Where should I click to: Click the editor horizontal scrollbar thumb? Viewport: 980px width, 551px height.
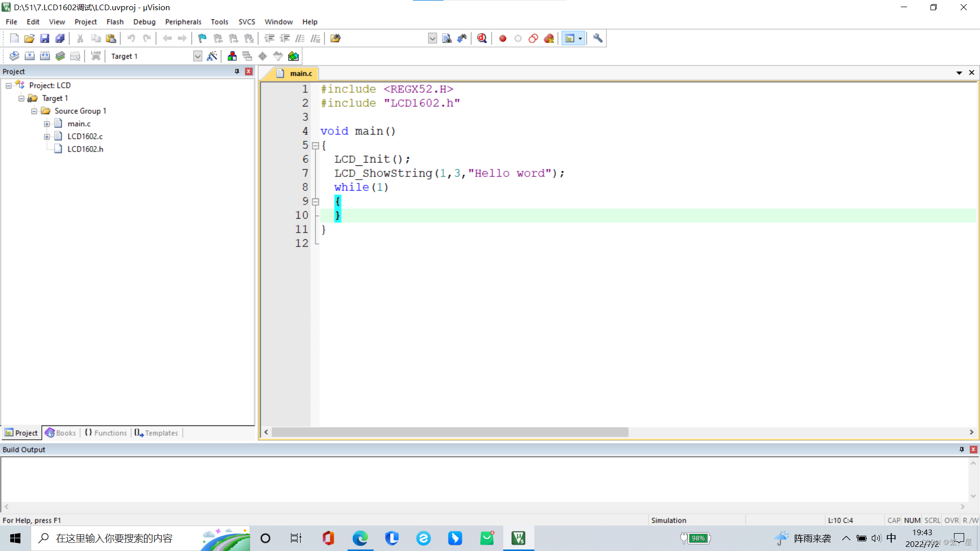tap(449, 432)
